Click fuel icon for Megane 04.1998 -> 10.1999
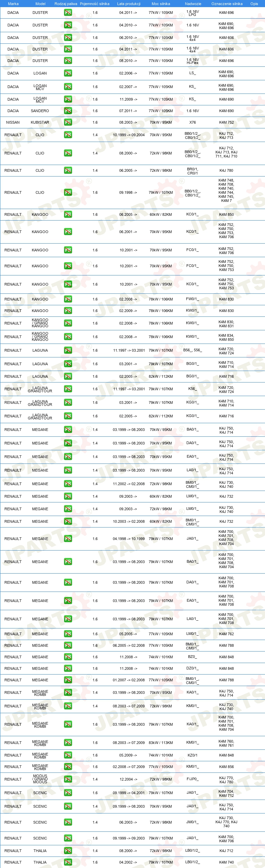 (68, 539)
